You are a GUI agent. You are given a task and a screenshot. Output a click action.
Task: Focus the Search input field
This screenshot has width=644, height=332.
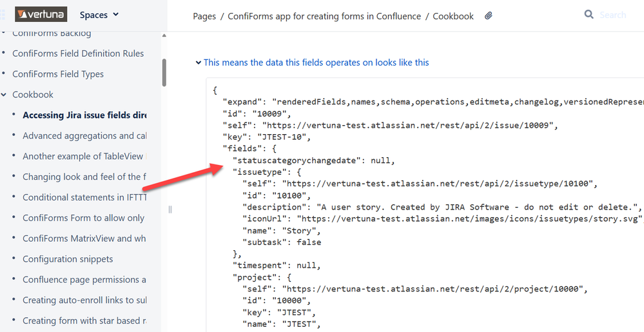point(612,15)
